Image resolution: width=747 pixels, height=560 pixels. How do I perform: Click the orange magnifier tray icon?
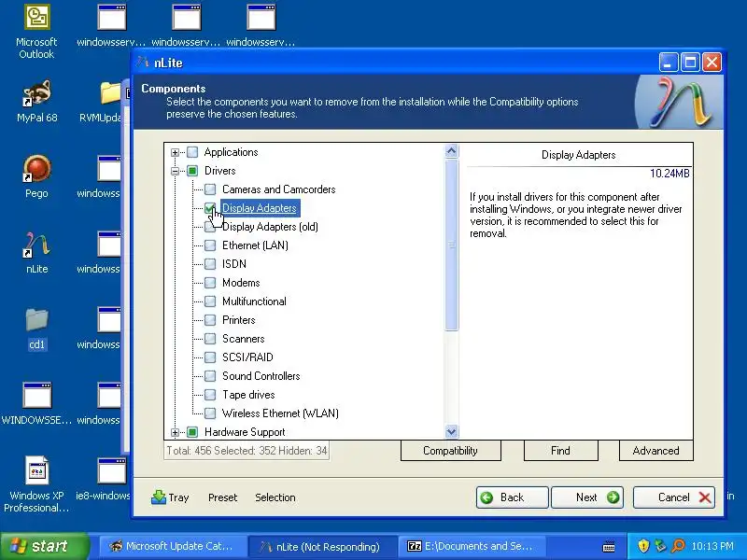[x=679, y=546]
